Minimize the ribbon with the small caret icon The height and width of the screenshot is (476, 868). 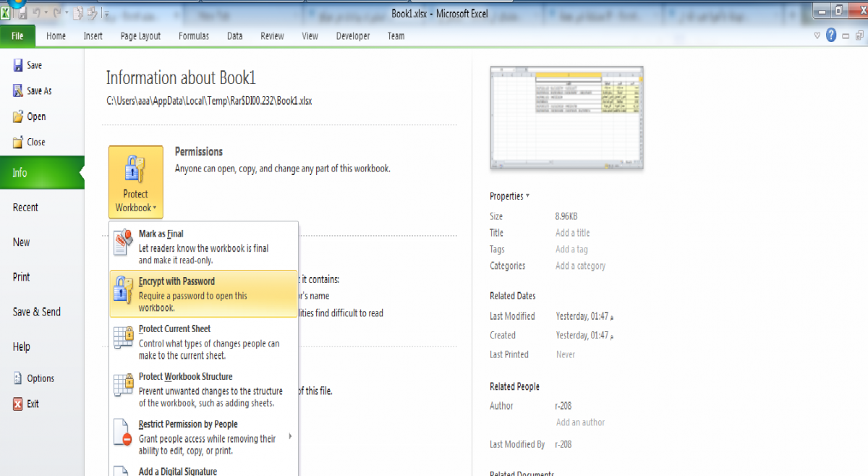pos(817,35)
